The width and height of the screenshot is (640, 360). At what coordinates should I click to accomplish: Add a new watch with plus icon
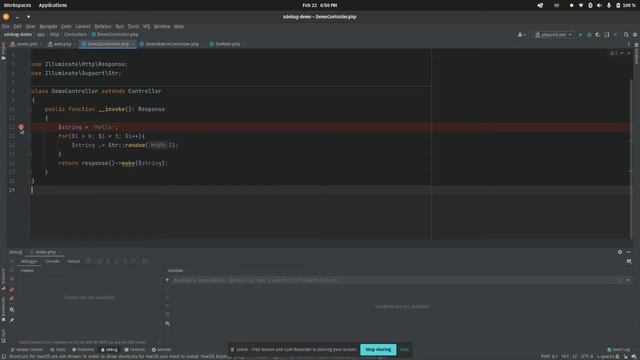tap(167, 280)
